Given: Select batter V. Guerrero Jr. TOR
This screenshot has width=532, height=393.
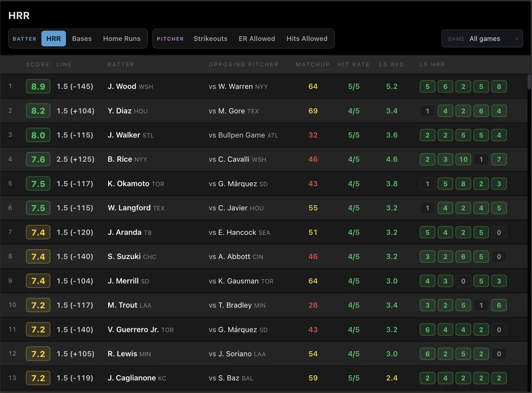Looking at the screenshot, I should tap(141, 330).
